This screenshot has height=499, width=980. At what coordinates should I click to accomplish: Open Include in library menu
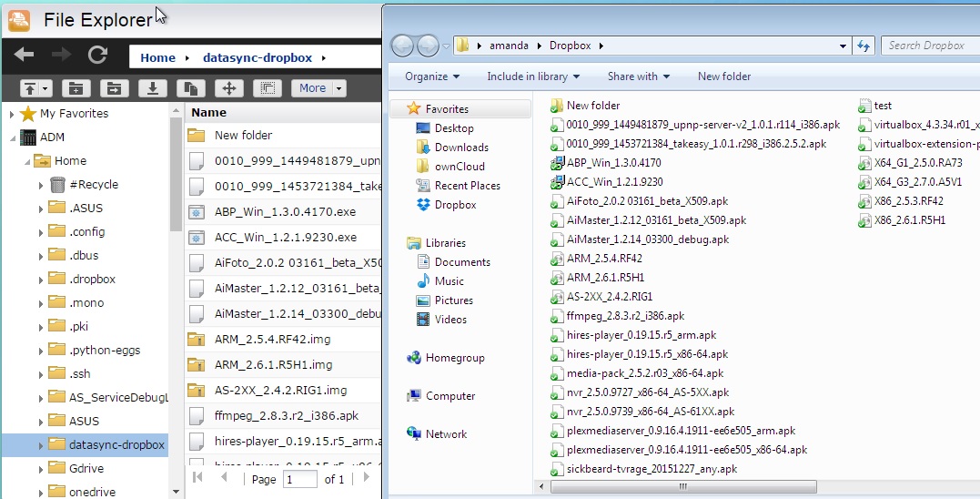[x=533, y=76]
